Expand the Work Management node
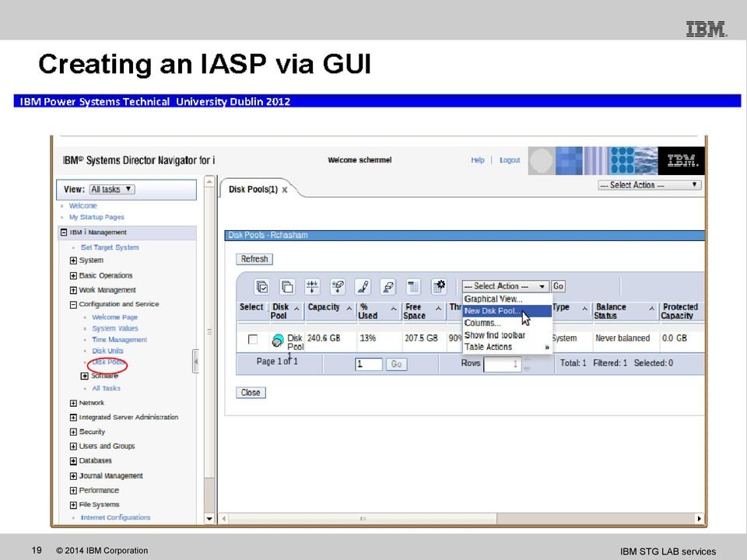Screen dimensions: 747x560 (x=73, y=290)
